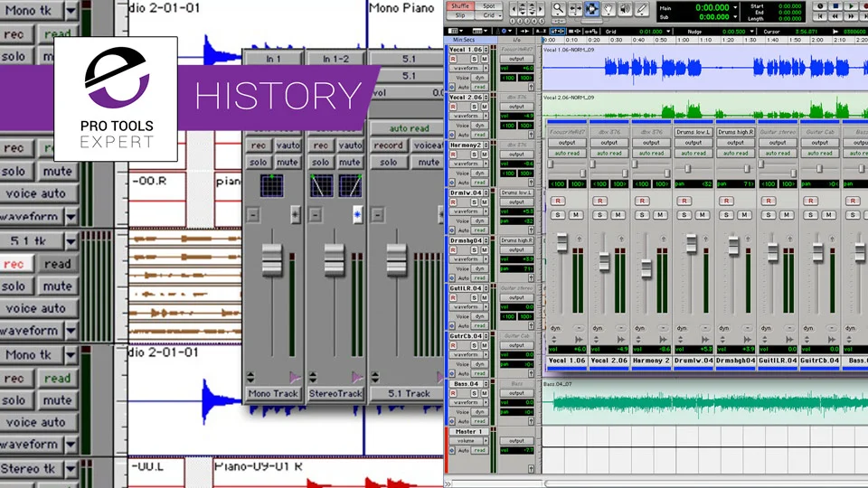Open the Harmony2 waveform view selector
The width and height of the screenshot is (868, 488).
[x=469, y=164]
